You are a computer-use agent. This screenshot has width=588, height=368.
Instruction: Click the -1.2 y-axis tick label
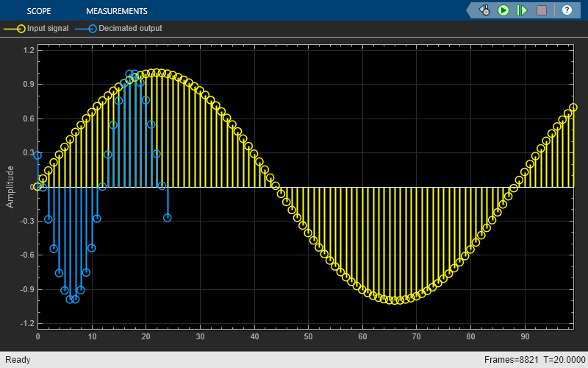(x=27, y=323)
